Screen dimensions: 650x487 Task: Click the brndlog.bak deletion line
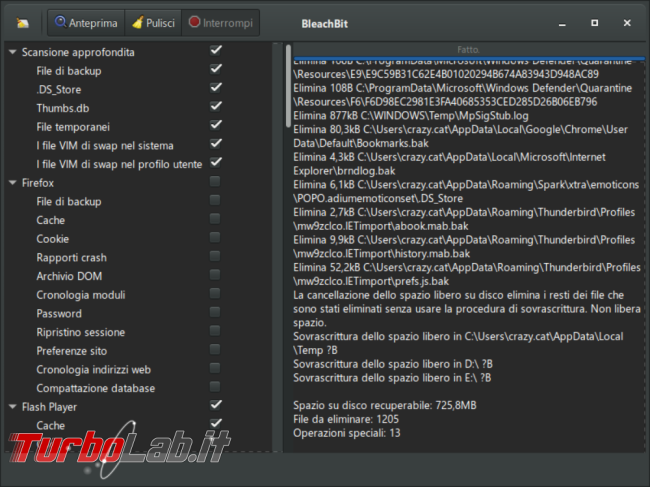(x=449, y=164)
